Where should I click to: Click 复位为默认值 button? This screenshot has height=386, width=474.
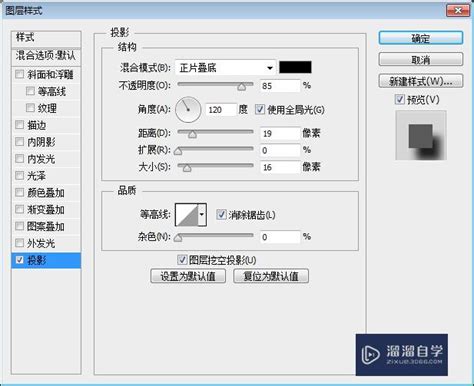[x=271, y=276]
